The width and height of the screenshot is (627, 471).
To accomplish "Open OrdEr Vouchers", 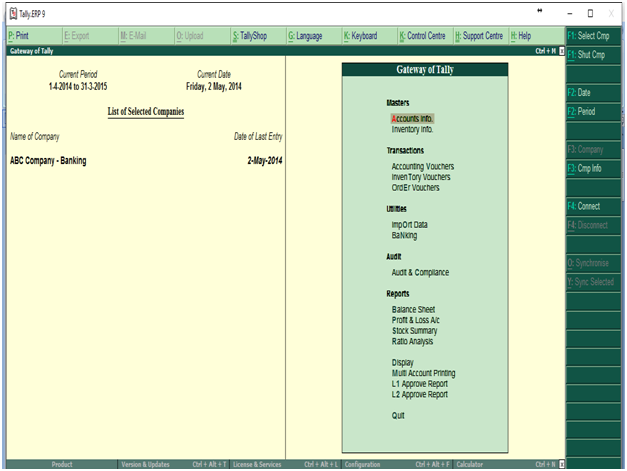I will (x=415, y=188).
